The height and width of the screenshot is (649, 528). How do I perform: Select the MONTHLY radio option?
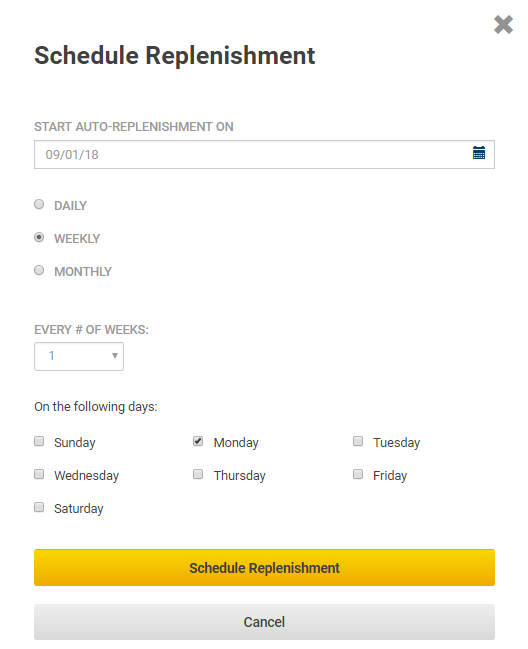coord(39,270)
